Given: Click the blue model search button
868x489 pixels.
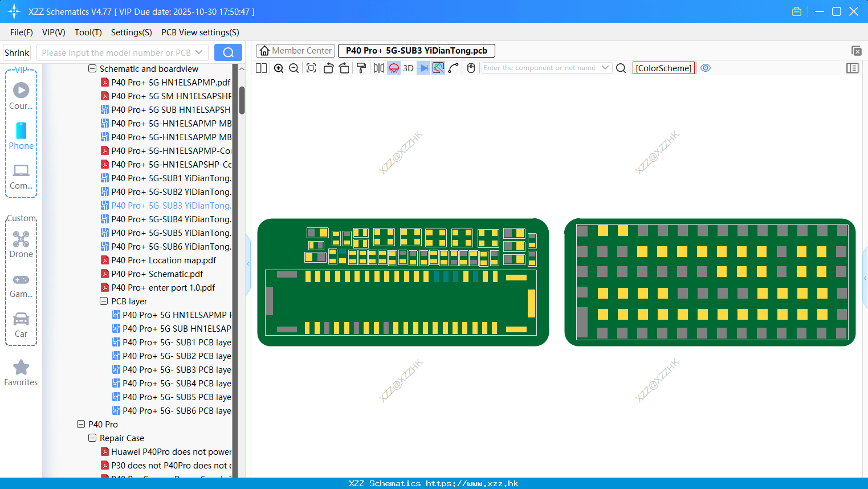Looking at the screenshot, I should [228, 52].
